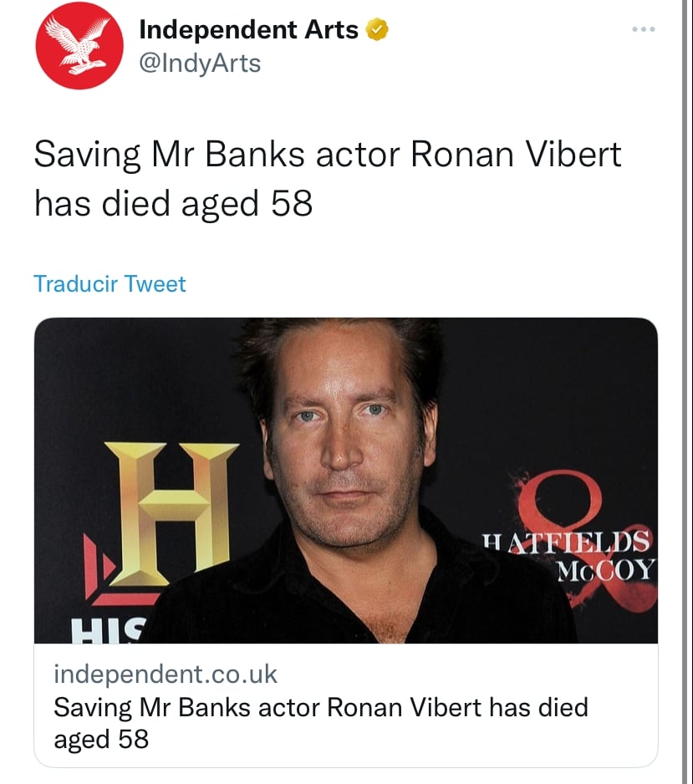Open the independent.co.uk domain link
This screenshot has width=693, height=784.
[165, 674]
